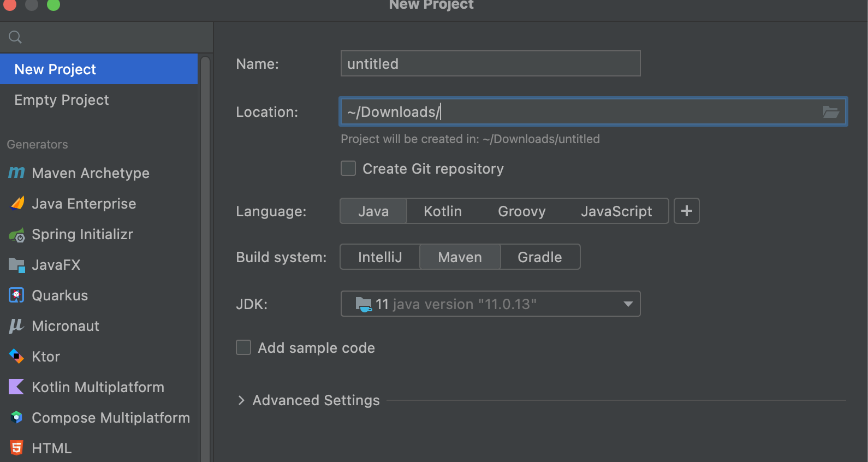868x462 pixels.
Task: Expand the Advanced Settings section
Action: [x=241, y=400]
